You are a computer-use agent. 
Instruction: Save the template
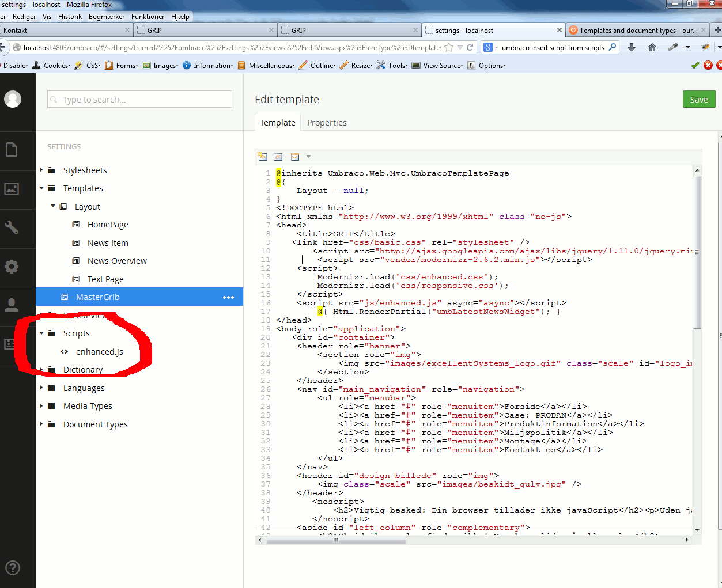click(698, 100)
